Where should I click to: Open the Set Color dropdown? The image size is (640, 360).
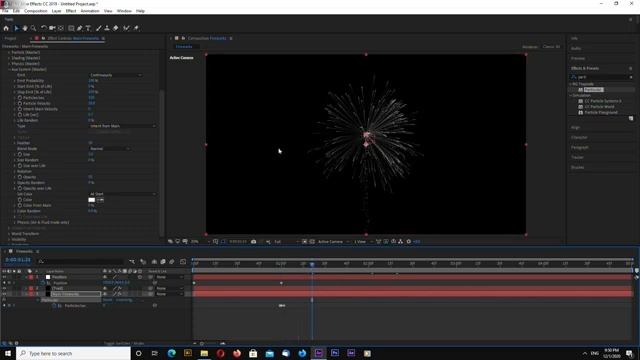[x=122, y=194]
